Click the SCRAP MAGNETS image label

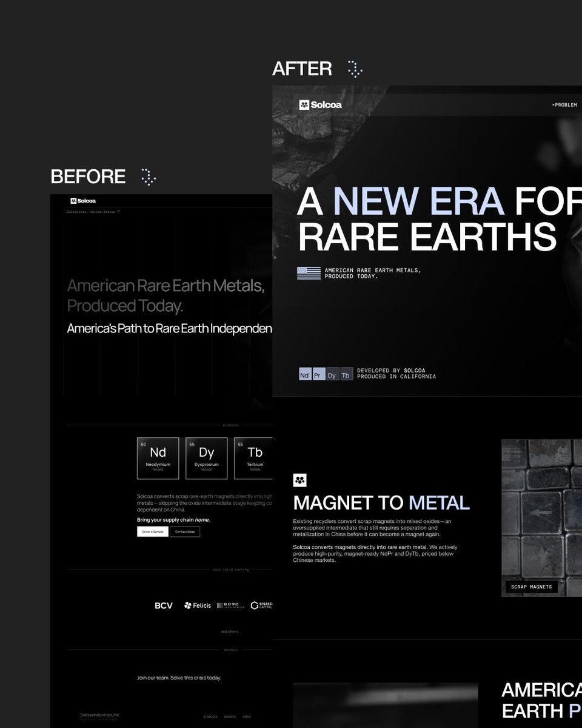(532, 587)
